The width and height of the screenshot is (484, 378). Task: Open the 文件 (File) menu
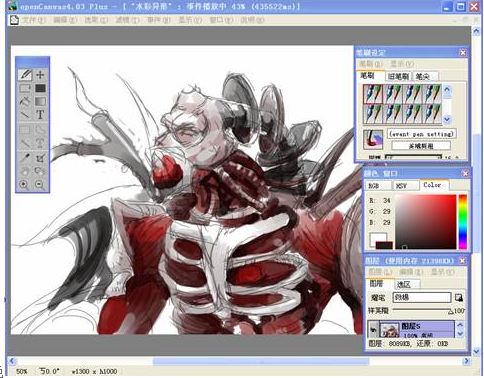(x=33, y=20)
